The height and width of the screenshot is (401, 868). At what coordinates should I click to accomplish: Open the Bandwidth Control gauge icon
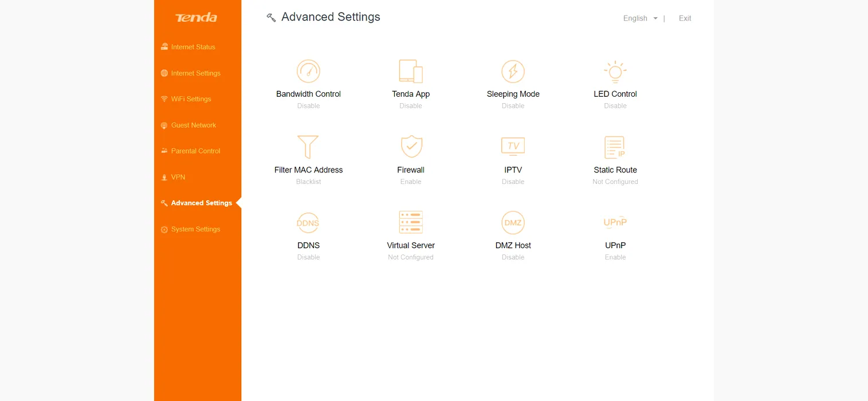pos(308,72)
